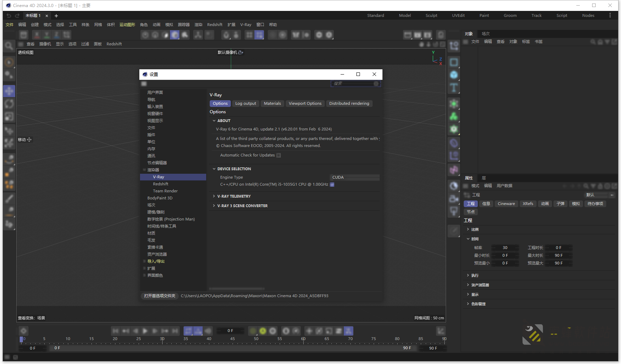Add a spline rectangle object
Viewport: 621px width, 364px height.
click(x=454, y=62)
